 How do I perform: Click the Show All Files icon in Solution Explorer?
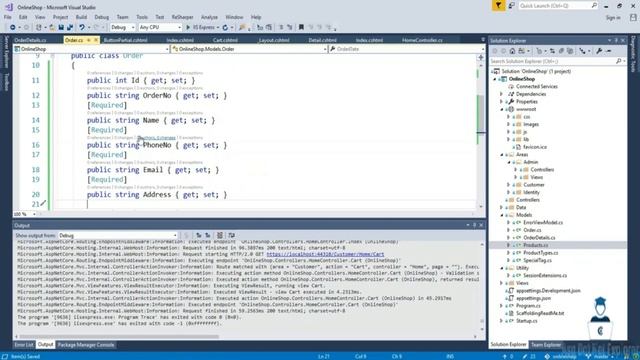click(570, 51)
